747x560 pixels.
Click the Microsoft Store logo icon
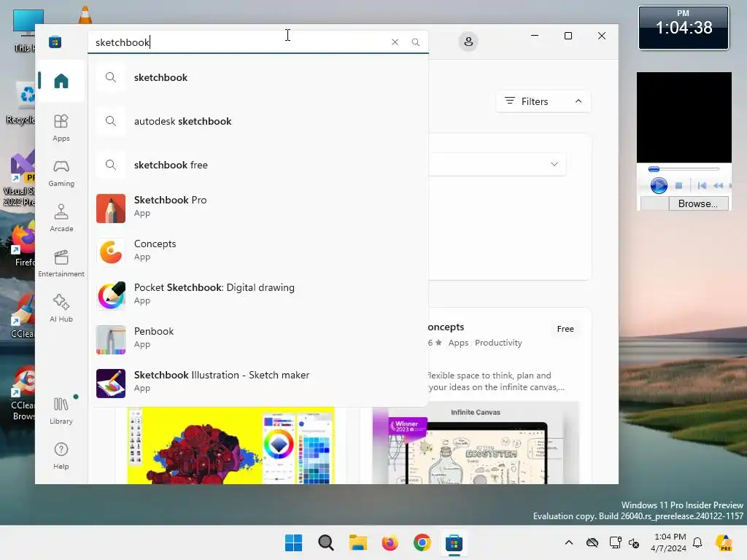point(55,42)
